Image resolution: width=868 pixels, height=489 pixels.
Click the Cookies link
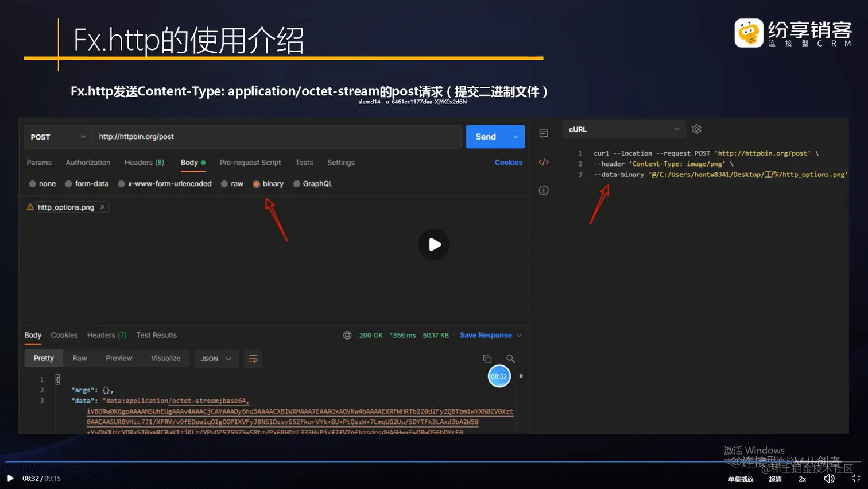click(x=509, y=163)
